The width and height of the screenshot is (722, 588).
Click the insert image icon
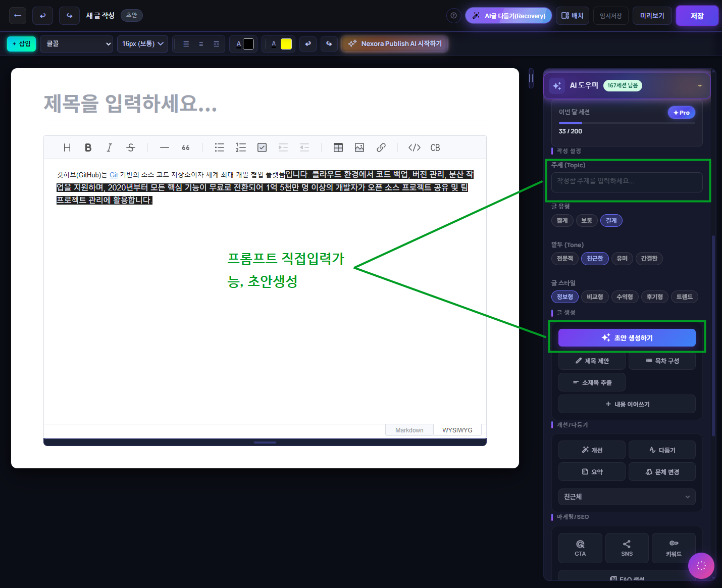point(359,148)
